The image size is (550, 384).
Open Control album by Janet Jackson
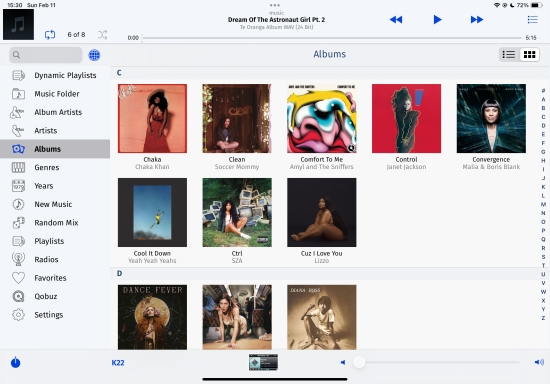click(407, 119)
